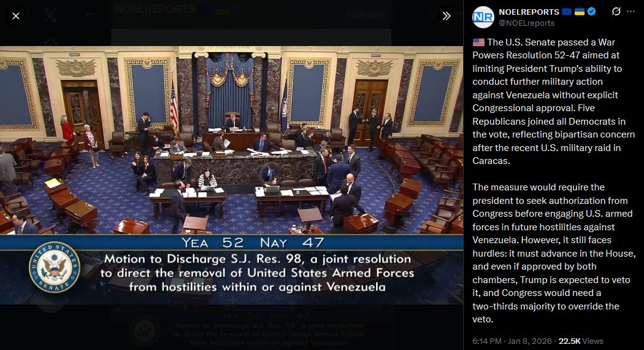This screenshot has width=644, height=350.
Task: Click the dimmed X logo in background
Action: (50, 15)
